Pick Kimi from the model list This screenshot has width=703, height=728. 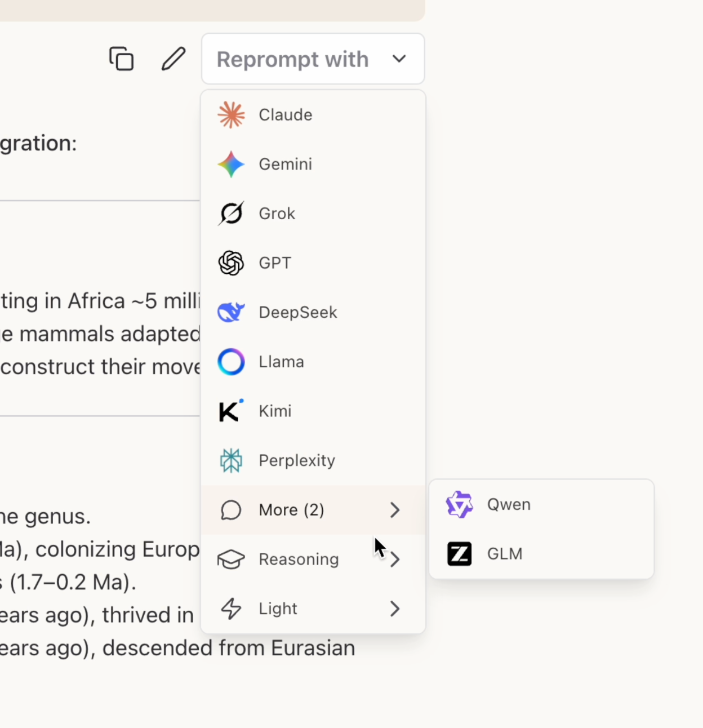(313, 411)
